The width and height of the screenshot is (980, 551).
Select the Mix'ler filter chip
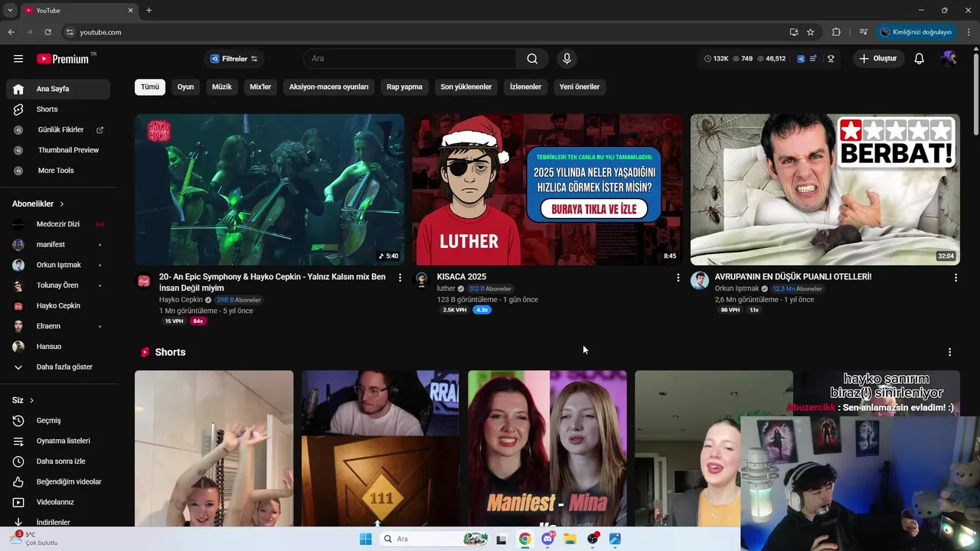[x=260, y=86]
